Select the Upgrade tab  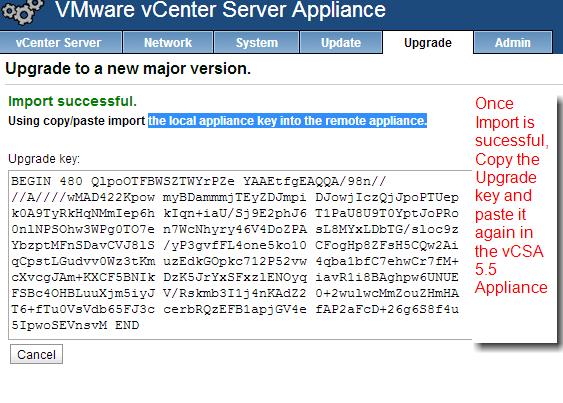tap(428, 42)
